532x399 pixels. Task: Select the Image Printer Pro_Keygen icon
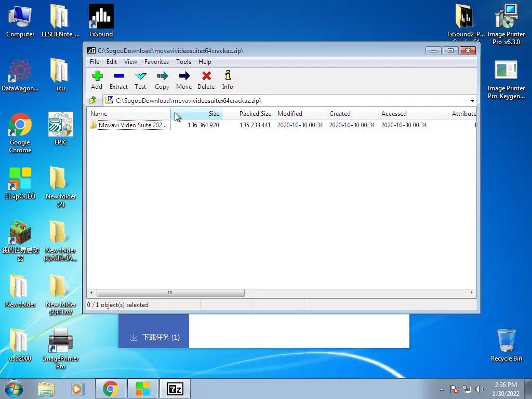506,79
